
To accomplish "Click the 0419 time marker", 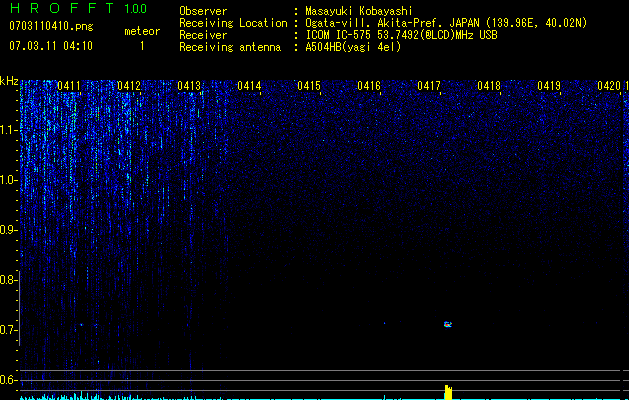I will (549, 86).
